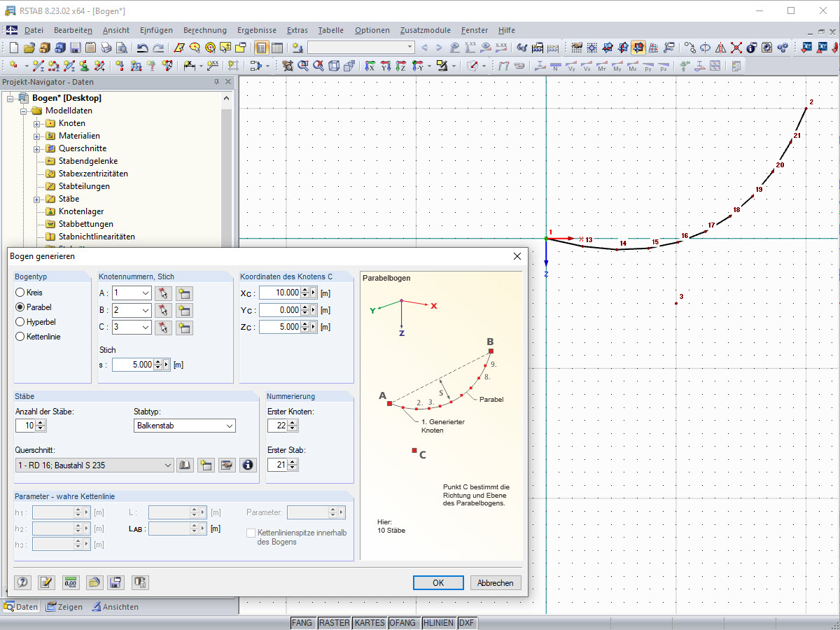
Task: Open saved settings via the folder icon
Action: 94,582
